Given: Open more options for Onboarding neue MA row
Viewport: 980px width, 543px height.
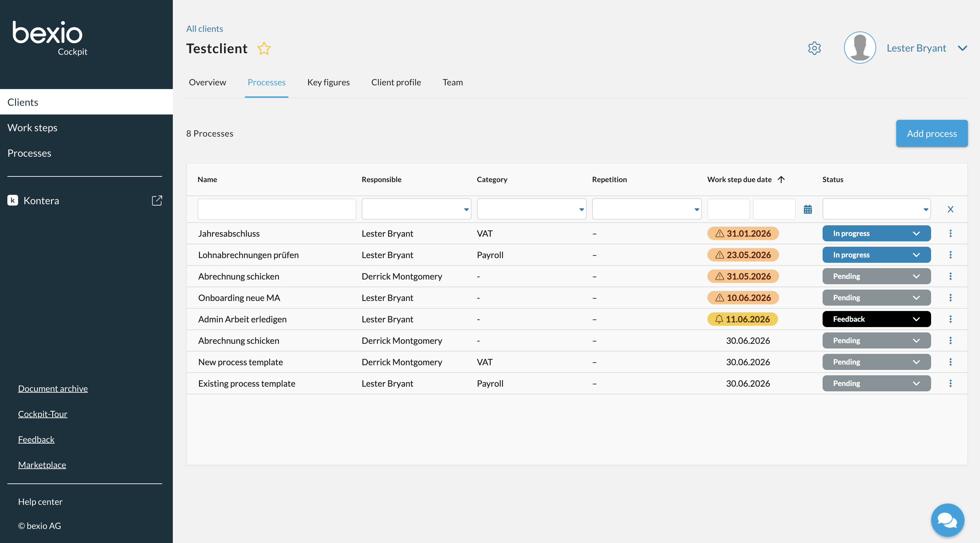Looking at the screenshot, I should click(x=950, y=298).
